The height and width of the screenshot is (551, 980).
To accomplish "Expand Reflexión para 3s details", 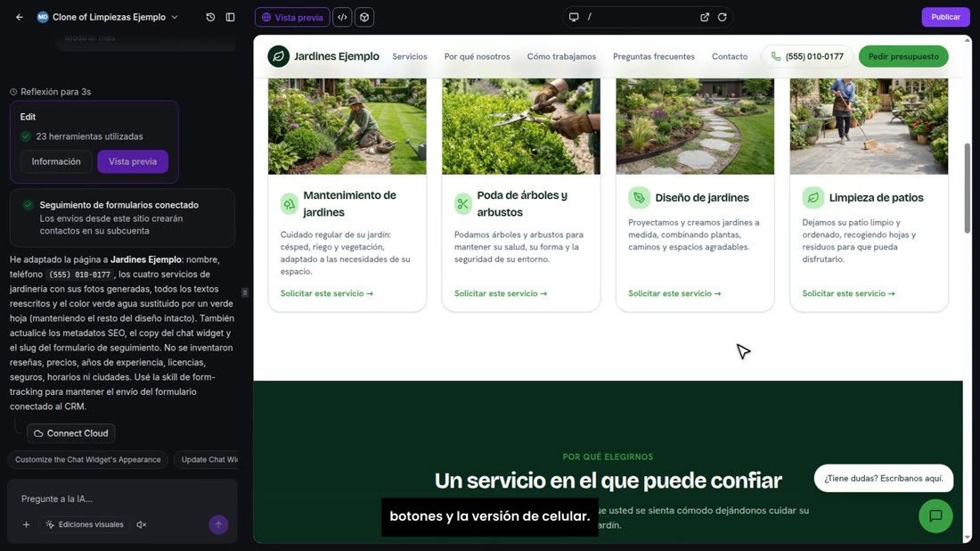I will pyautogui.click(x=51, y=92).
